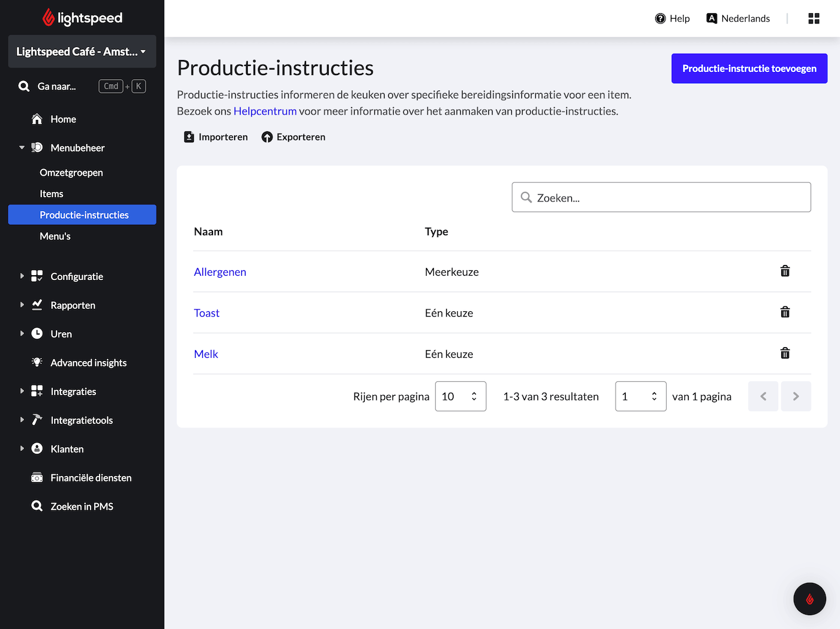Screen dimensions: 840x629
Task: Click the Rapporten chart icon
Action: click(x=37, y=305)
